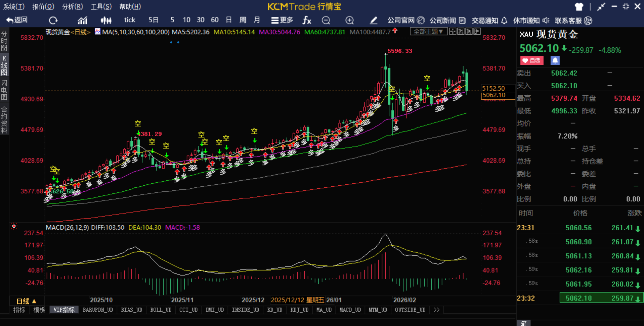Click the crosshair grid icon beside 全部主题
The height and width of the screenshot is (326, 644).
point(453,32)
